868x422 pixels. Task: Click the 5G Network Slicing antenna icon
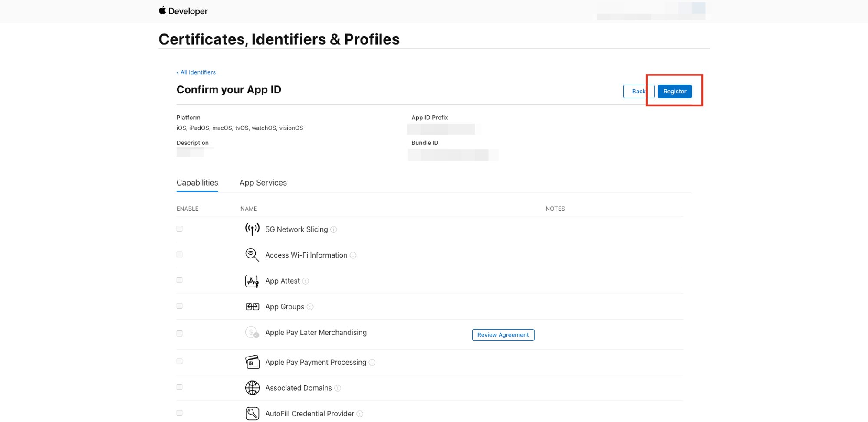[252, 229]
